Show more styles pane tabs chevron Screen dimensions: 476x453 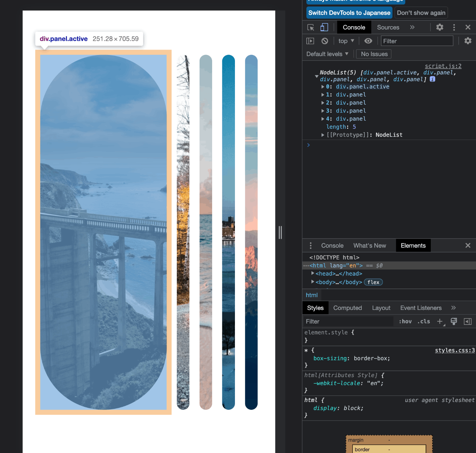pos(453,308)
